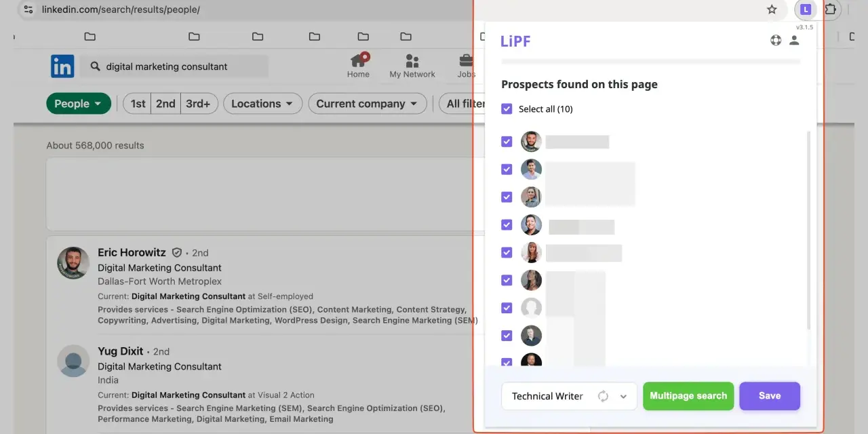Click the 'Prospects found on this page' heading
This screenshot has height=434, width=868.
(x=579, y=85)
